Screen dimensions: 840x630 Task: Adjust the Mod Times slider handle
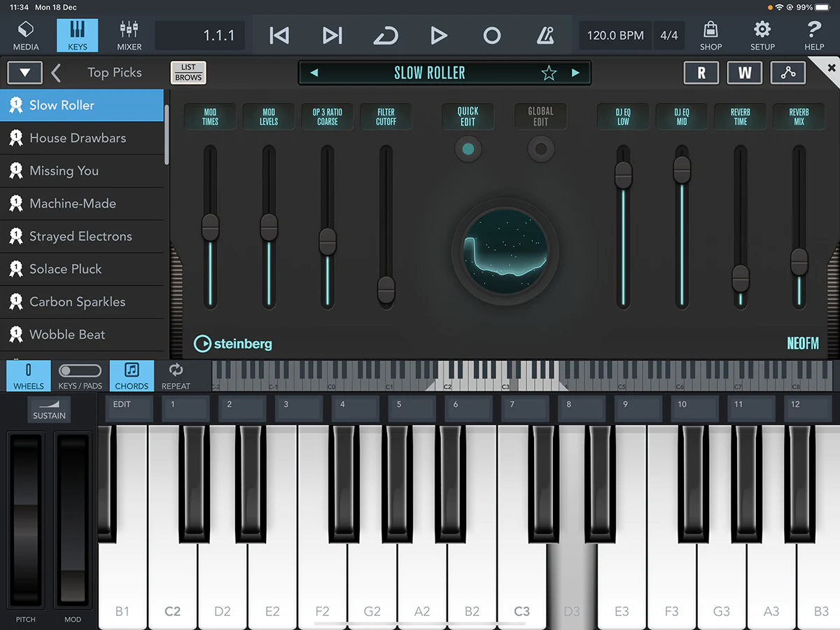coord(210,227)
